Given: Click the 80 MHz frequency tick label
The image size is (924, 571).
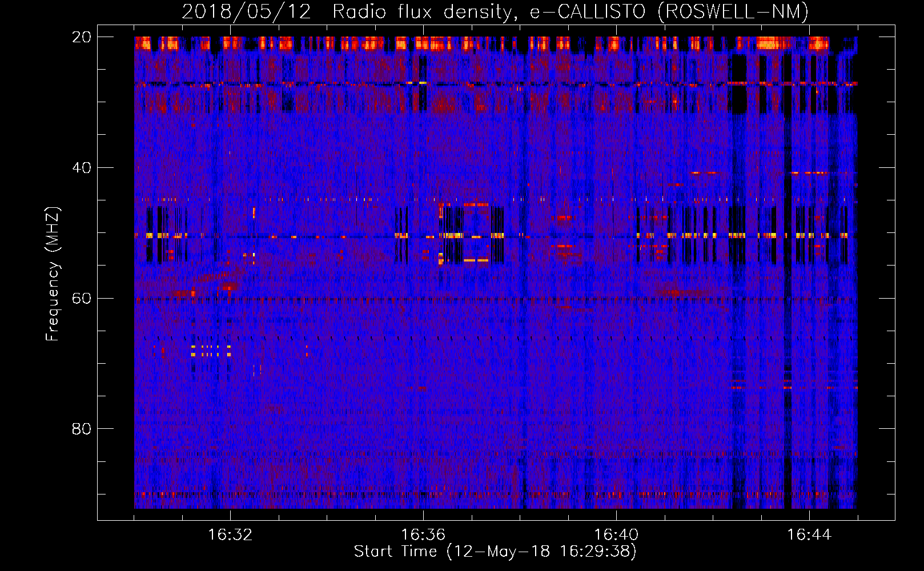Looking at the screenshot, I should 81,429.
